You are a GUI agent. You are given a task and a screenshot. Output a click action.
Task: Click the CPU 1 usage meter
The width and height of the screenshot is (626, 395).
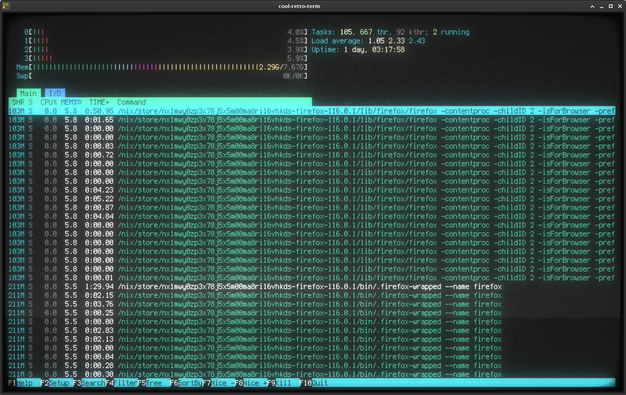point(166,41)
